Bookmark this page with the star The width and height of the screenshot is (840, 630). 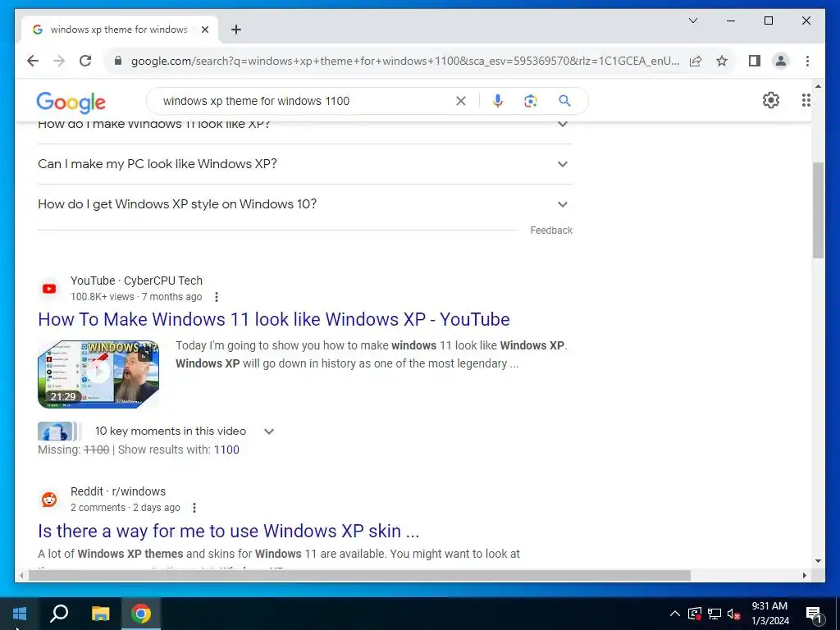(722, 61)
